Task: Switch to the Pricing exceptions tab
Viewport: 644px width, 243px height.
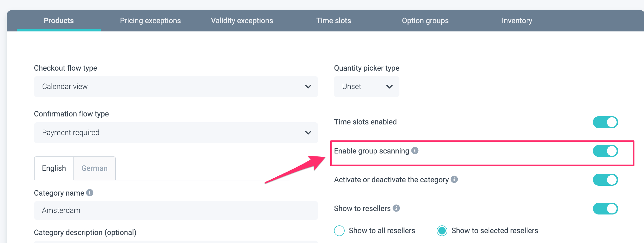Action: [150, 21]
